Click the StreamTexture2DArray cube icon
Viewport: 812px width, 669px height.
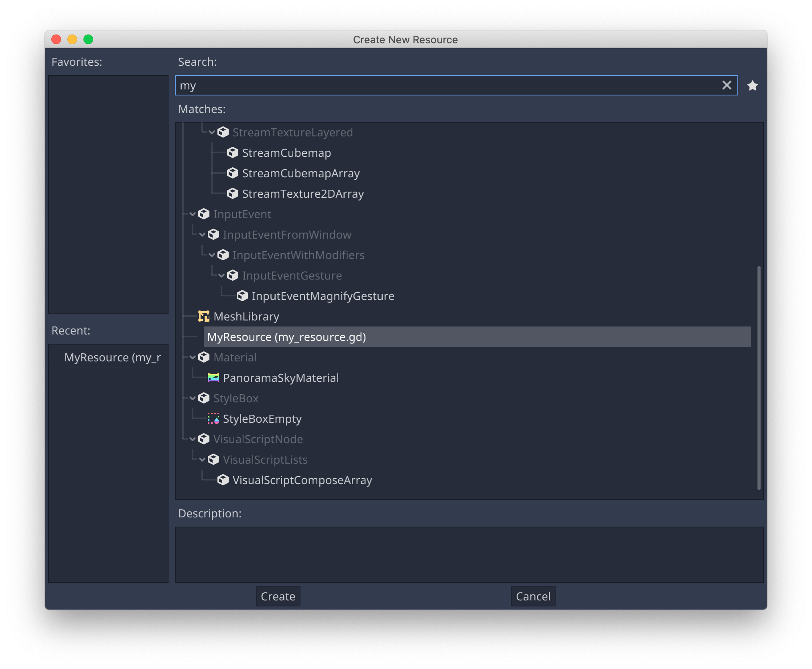pos(233,193)
